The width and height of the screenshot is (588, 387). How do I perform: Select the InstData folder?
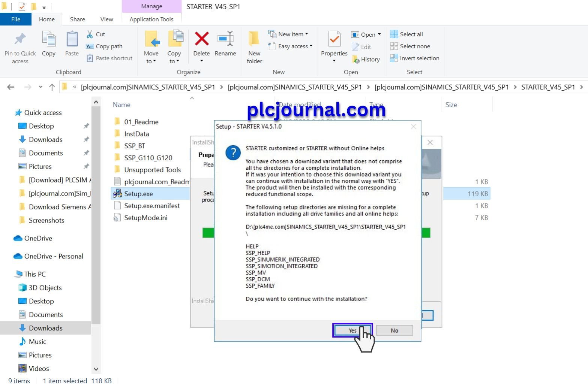(136, 134)
